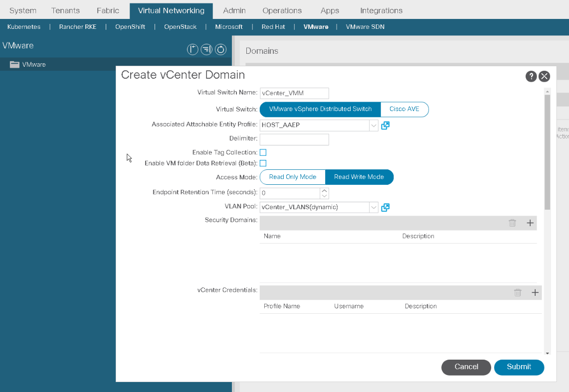Choose Read Write Mode access
The width and height of the screenshot is (569, 392).
pyautogui.click(x=359, y=177)
